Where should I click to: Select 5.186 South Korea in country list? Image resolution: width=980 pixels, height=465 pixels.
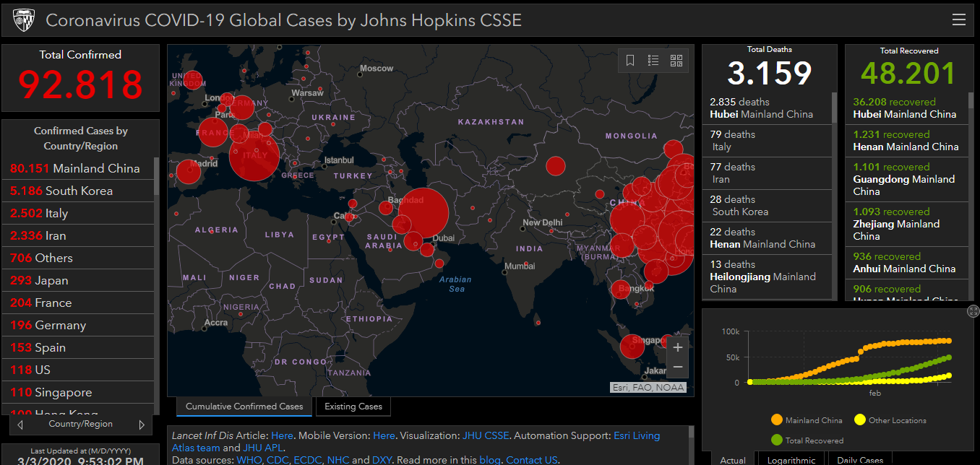tap(78, 191)
